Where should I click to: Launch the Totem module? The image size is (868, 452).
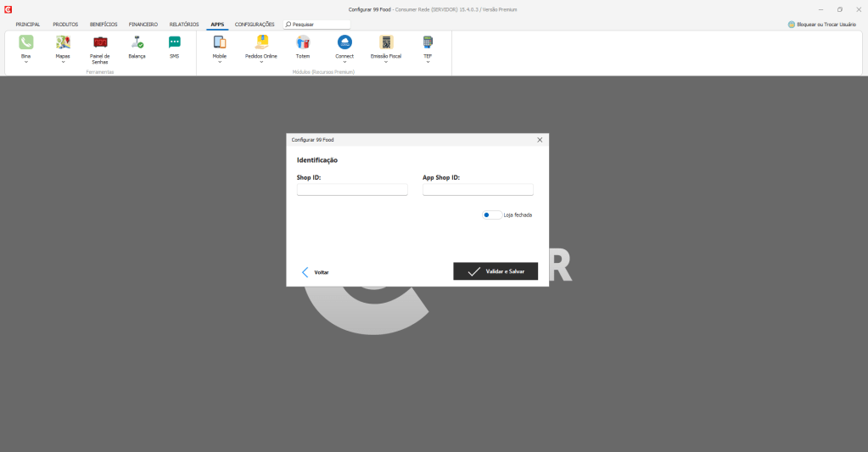click(303, 42)
